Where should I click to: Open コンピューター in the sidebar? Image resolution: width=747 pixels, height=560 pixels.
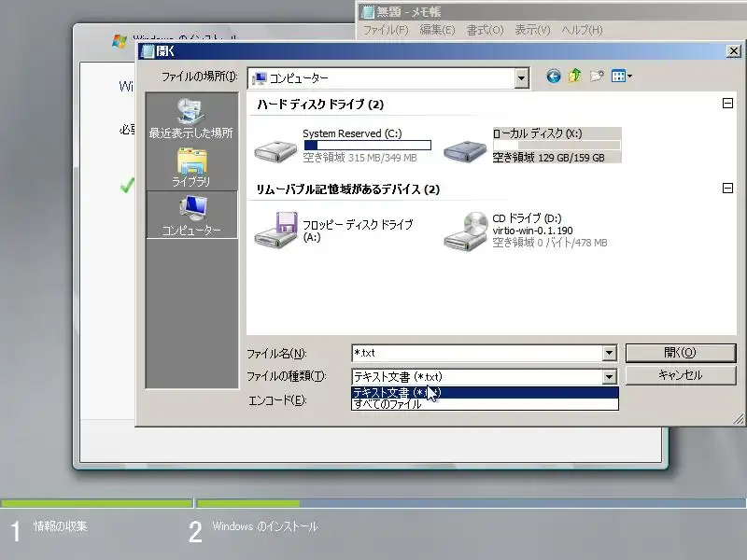[x=191, y=216]
